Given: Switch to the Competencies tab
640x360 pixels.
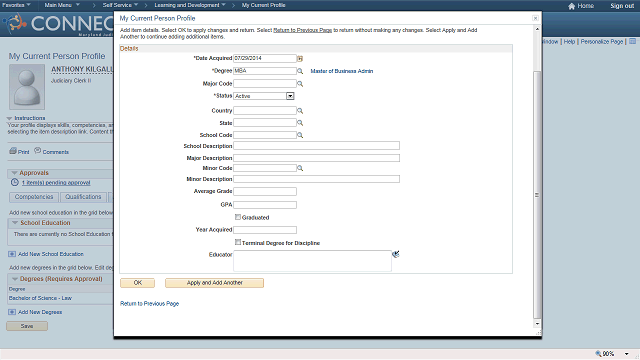Looking at the screenshot, I should tap(34, 197).
